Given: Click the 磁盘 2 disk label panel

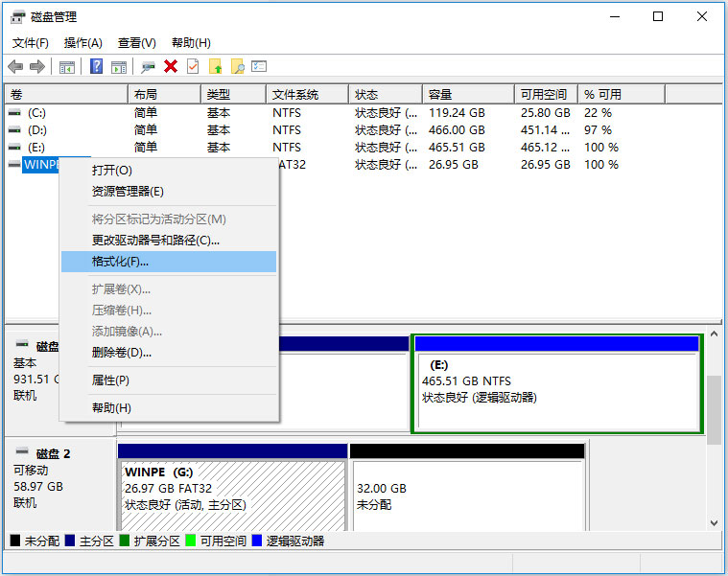Looking at the screenshot, I should point(59,484).
